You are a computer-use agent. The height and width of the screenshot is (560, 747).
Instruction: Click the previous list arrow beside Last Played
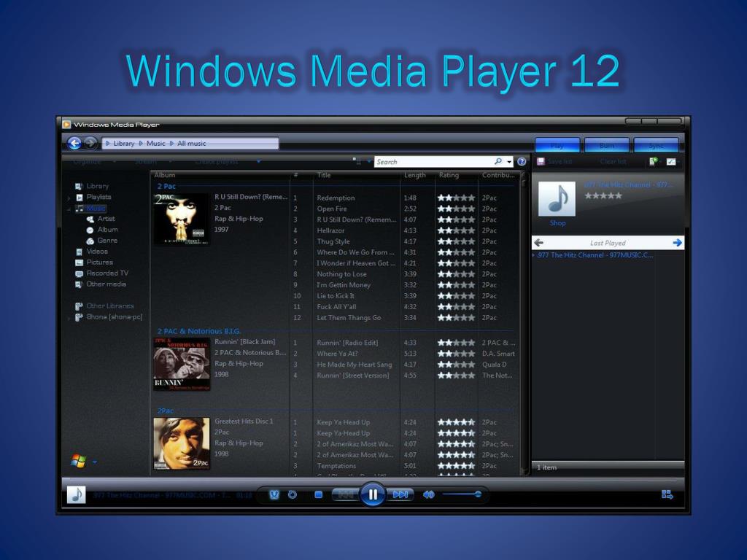[x=539, y=243]
